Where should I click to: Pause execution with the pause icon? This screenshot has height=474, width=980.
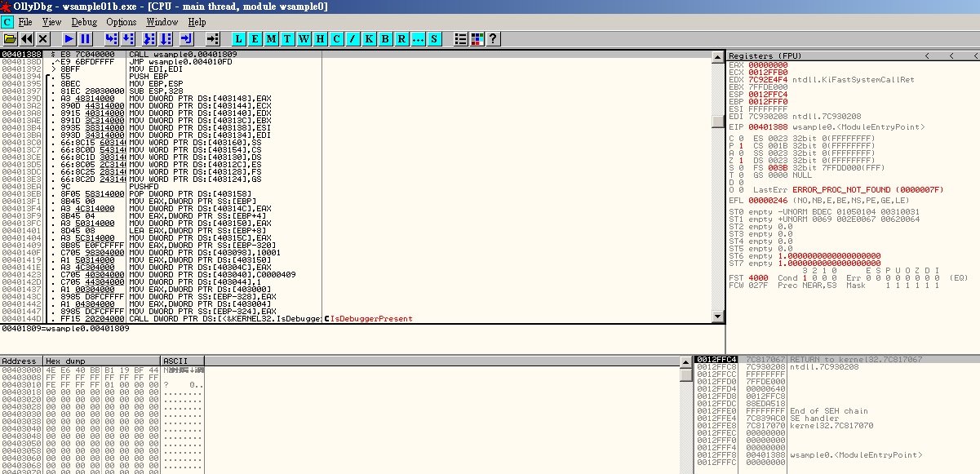click(86, 38)
